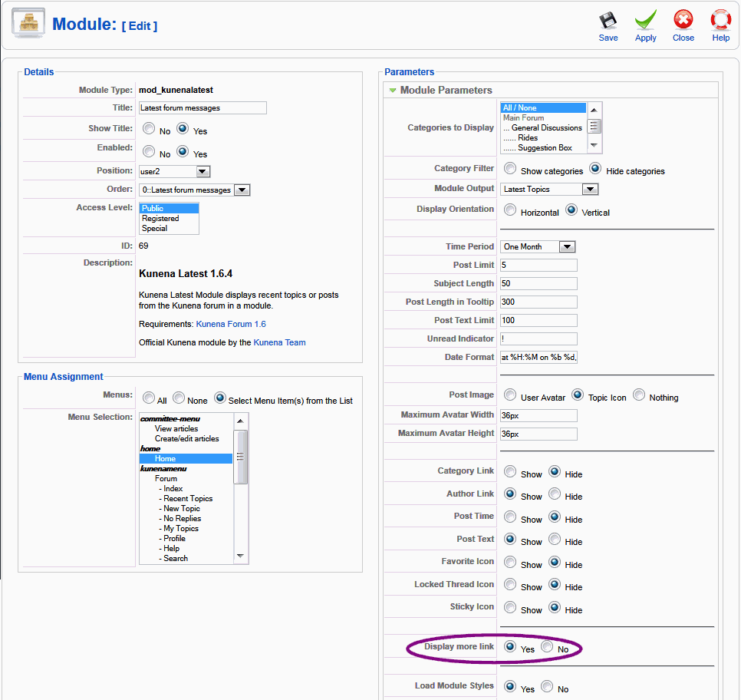Click the Title text field

203,108
